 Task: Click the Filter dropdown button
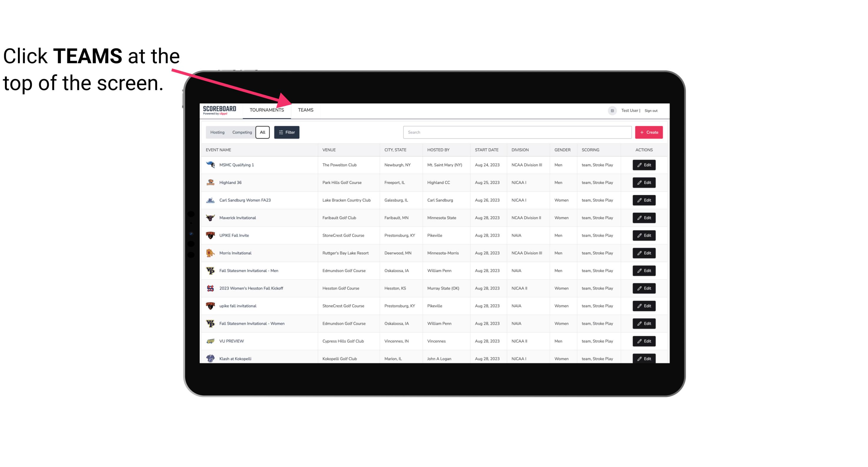click(286, 132)
